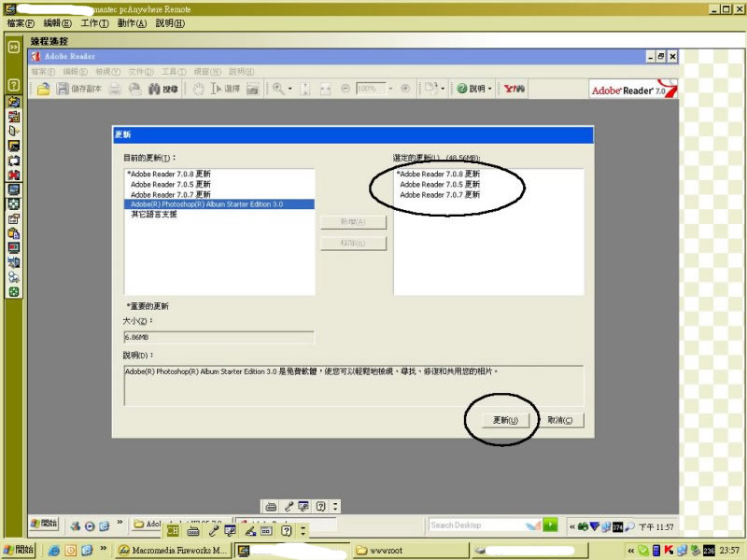Image resolution: width=747 pixels, height=560 pixels.
Task: Click the 移除(R) remove button
Action: coord(353,244)
